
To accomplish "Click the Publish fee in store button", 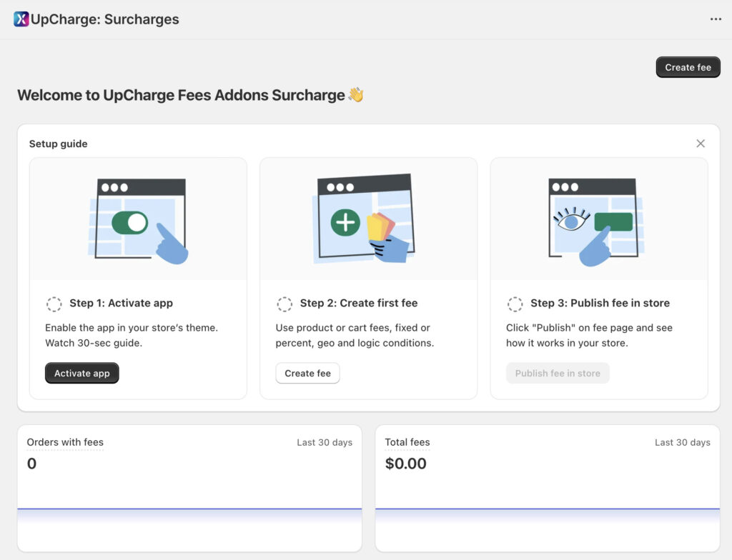I will coord(558,373).
